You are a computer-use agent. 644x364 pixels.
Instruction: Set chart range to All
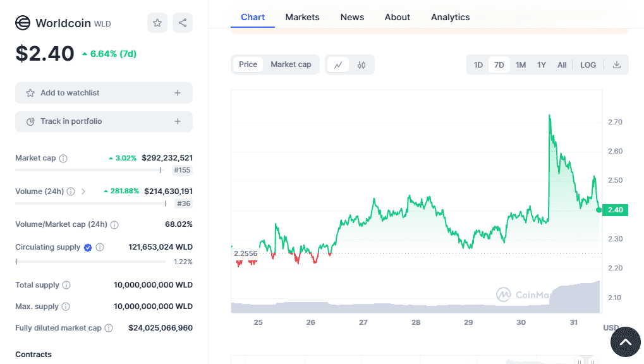pos(562,65)
